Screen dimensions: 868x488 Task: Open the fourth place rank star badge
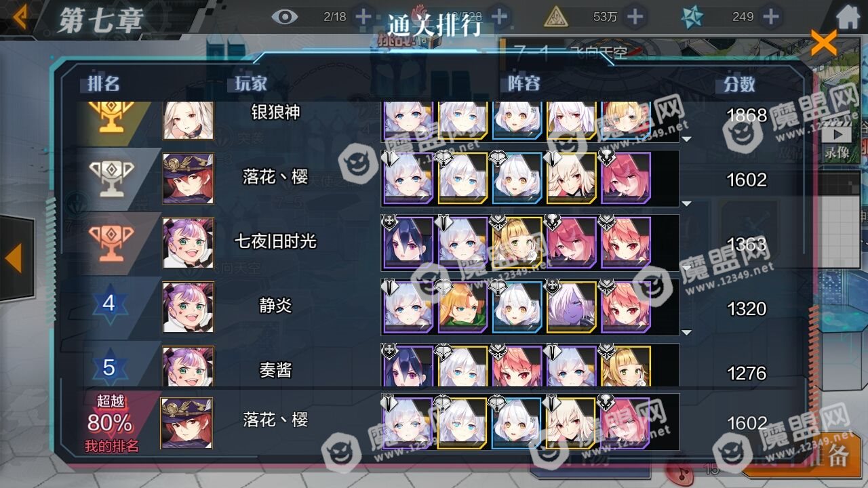(109, 302)
